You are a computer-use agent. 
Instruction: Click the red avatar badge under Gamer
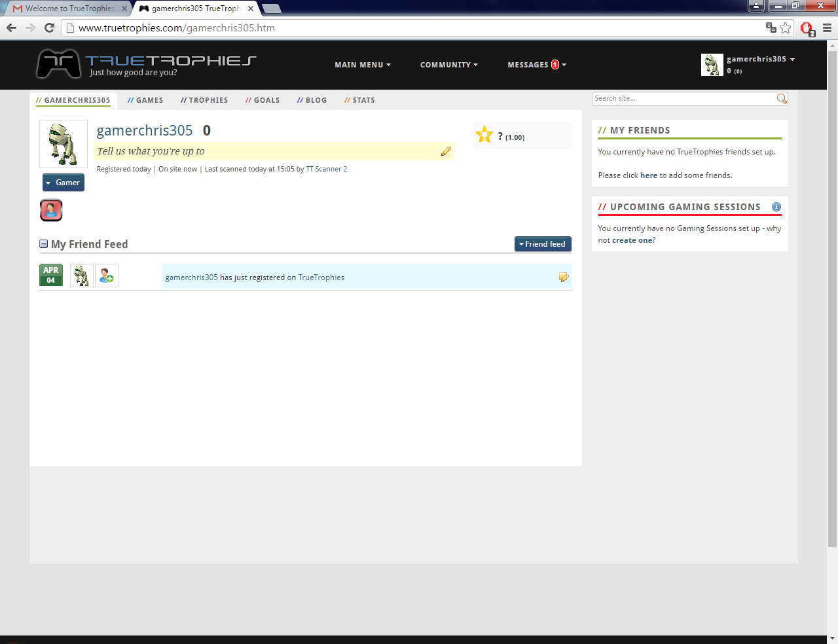coord(51,210)
